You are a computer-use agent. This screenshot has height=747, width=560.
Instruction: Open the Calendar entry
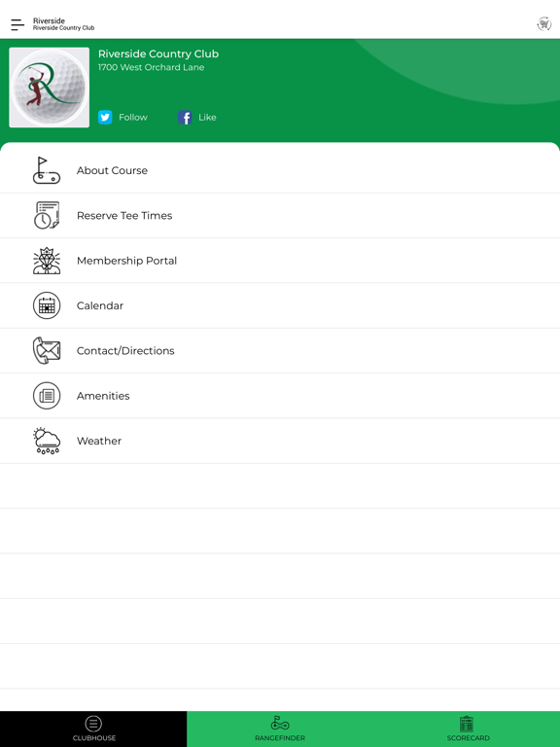click(280, 305)
